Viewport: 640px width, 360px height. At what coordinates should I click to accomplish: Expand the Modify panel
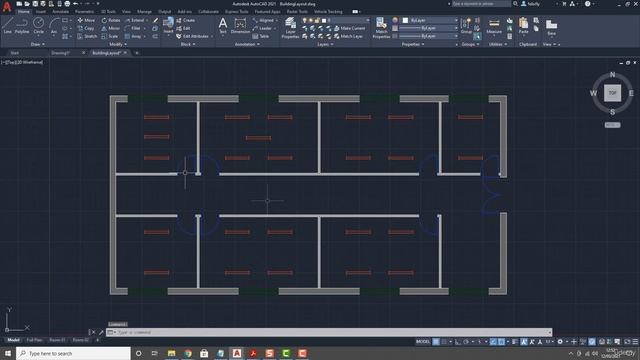click(118, 44)
